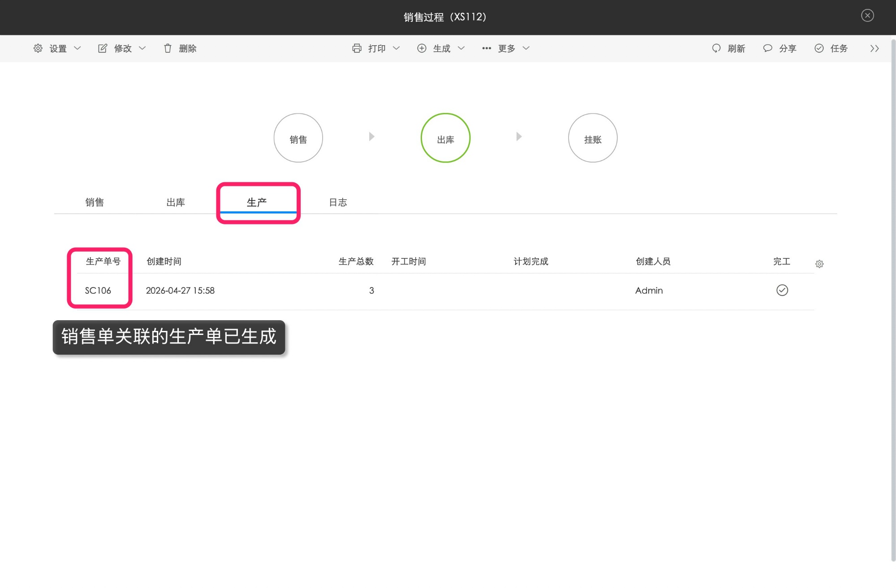Viewport: 896px width, 588px height.
Task: Click the 更多 label in toolbar
Action: pyautogui.click(x=507, y=48)
